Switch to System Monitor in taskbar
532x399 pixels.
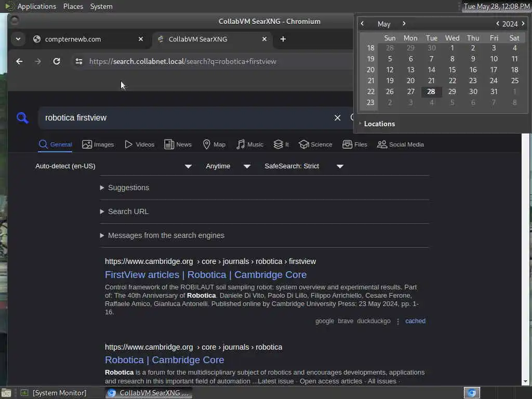[54, 393]
